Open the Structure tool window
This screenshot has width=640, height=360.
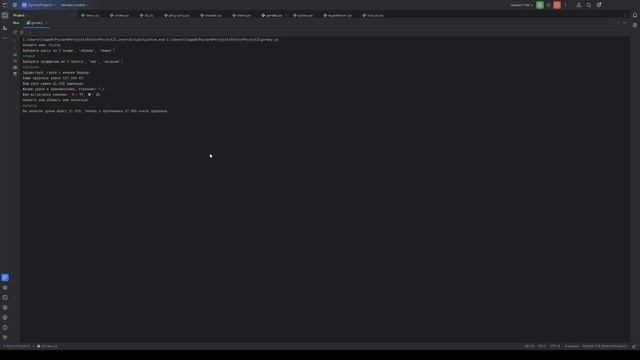coord(5,28)
